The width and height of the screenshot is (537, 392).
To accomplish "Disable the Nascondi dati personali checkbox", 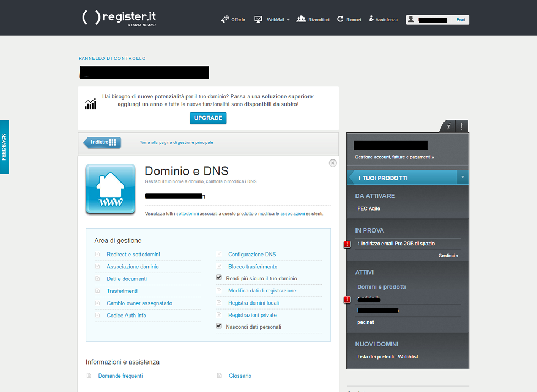I will point(218,325).
